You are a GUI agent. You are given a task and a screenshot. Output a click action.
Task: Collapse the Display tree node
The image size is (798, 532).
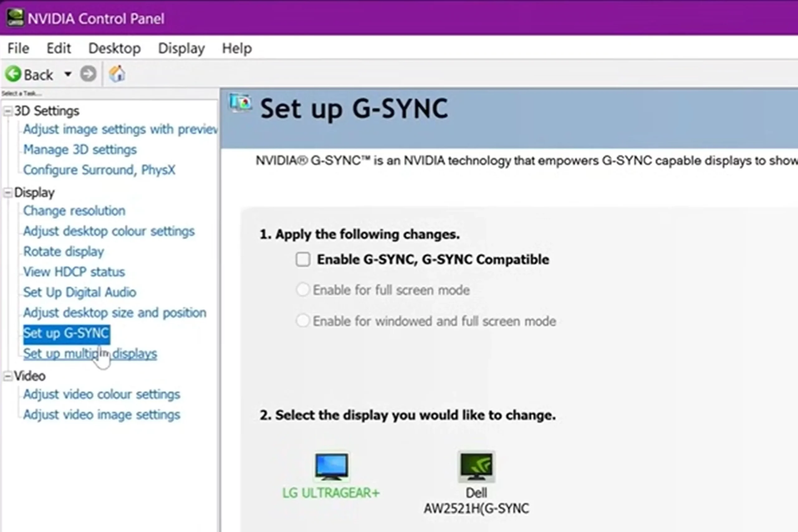click(7, 193)
